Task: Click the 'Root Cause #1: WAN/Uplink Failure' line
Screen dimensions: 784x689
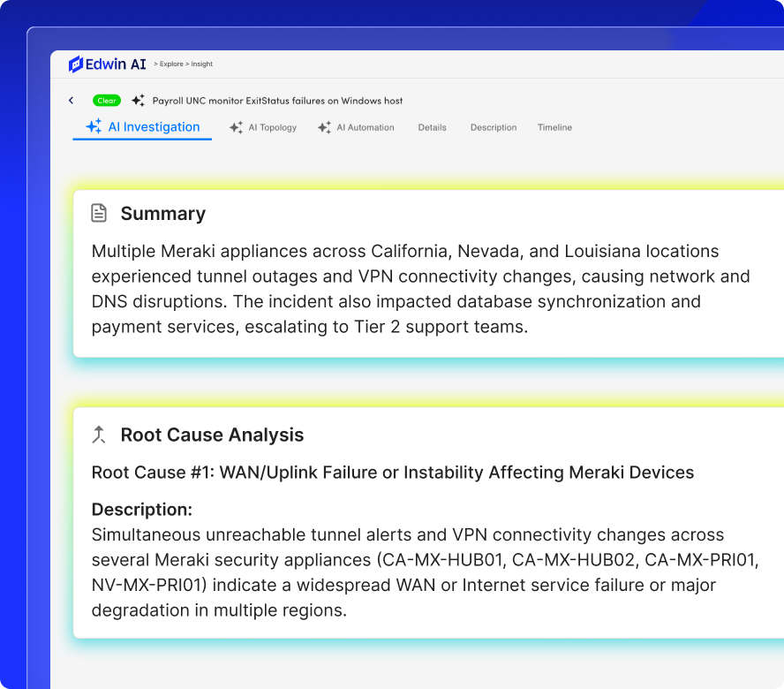Action: [x=393, y=473]
